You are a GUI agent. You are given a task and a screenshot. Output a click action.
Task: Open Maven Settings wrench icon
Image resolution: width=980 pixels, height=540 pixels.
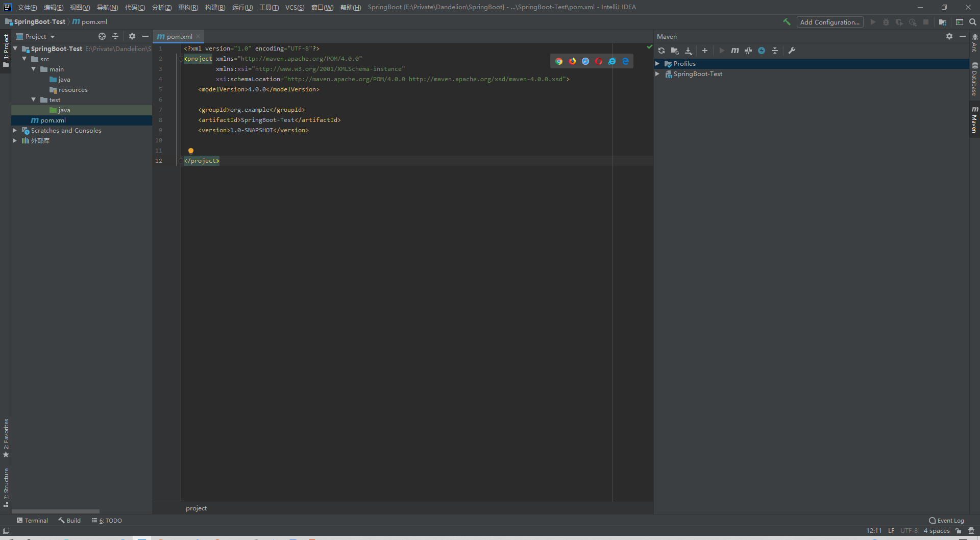click(792, 51)
